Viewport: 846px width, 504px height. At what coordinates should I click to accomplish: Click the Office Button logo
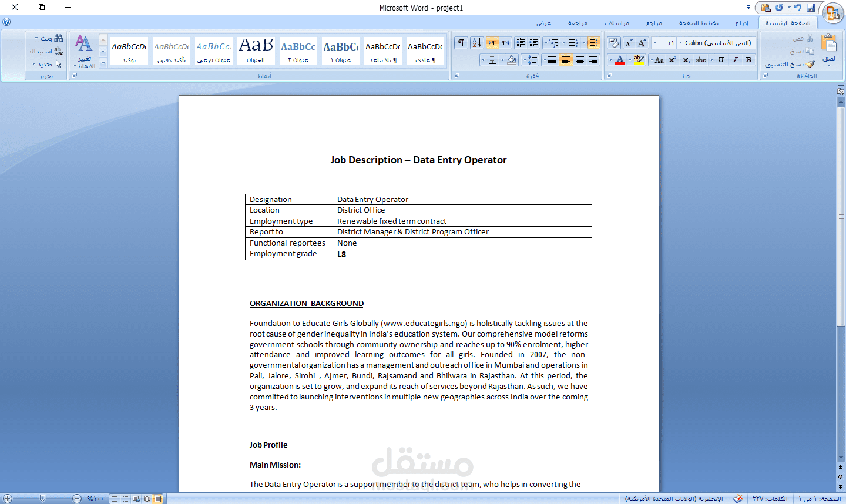pyautogui.click(x=833, y=13)
